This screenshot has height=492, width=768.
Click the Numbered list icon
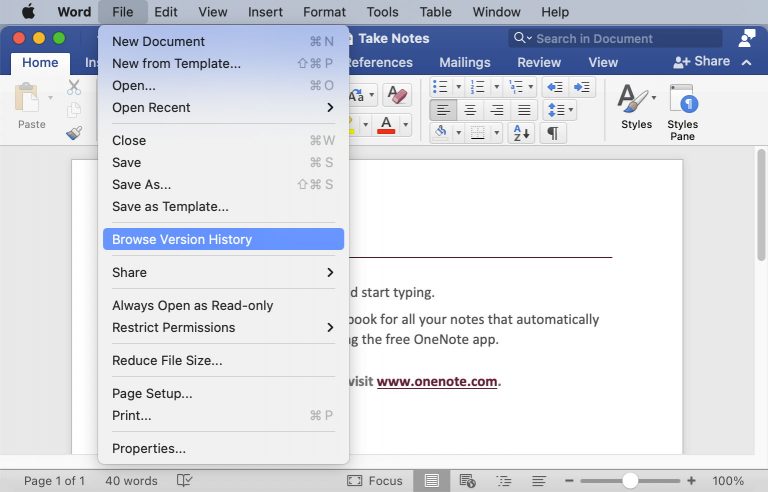(x=477, y=87)
